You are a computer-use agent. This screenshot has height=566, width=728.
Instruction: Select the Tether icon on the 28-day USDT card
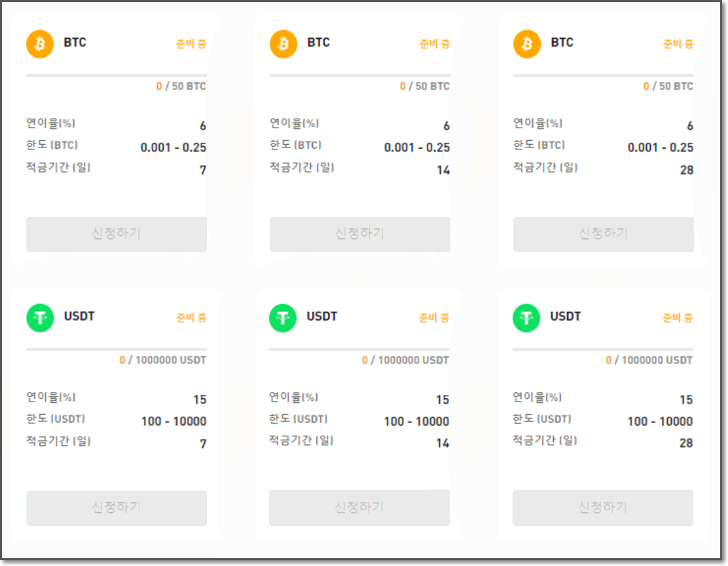(526, 317)
